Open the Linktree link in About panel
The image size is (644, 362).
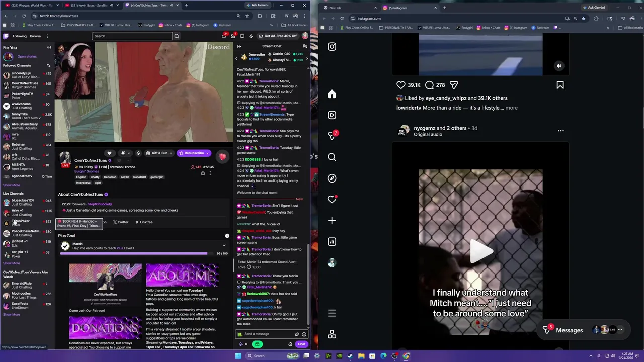144,222
